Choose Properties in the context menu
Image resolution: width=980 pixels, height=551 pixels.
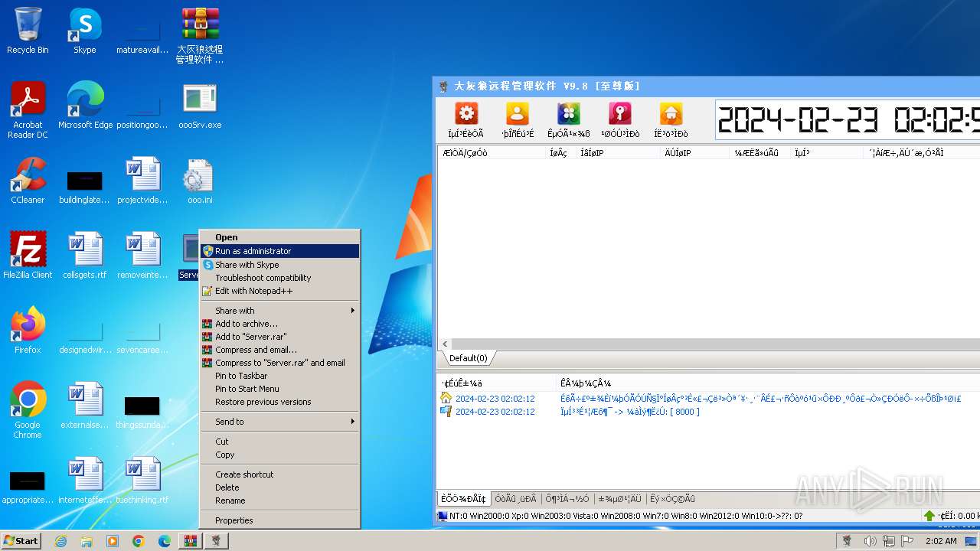[x=279, y=520]
